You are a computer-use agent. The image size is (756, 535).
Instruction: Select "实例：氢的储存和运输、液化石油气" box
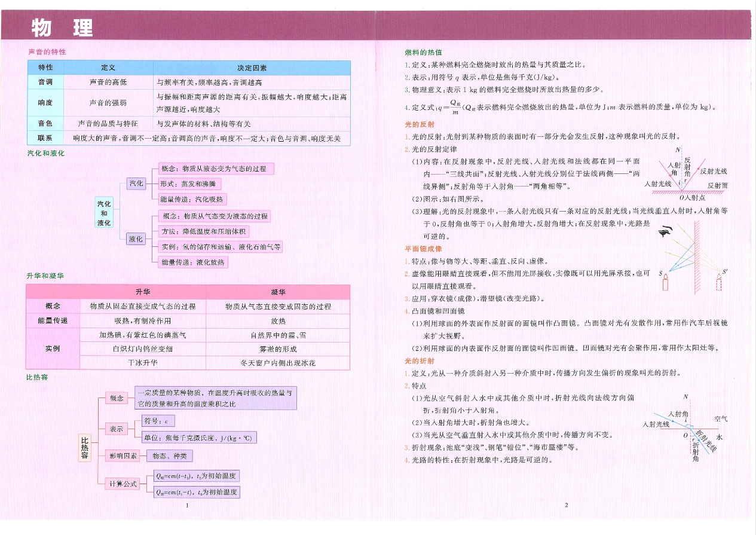tap(221, 246)
